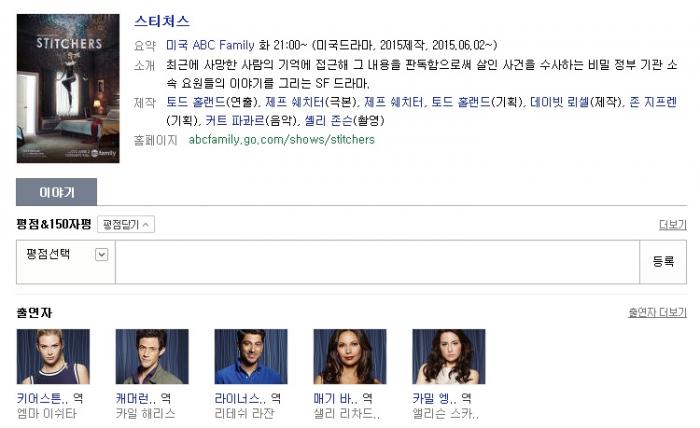The image size is (700, 428).
Task: Click the dropdown arrow beside 평점선택
Action: [102, 254]
